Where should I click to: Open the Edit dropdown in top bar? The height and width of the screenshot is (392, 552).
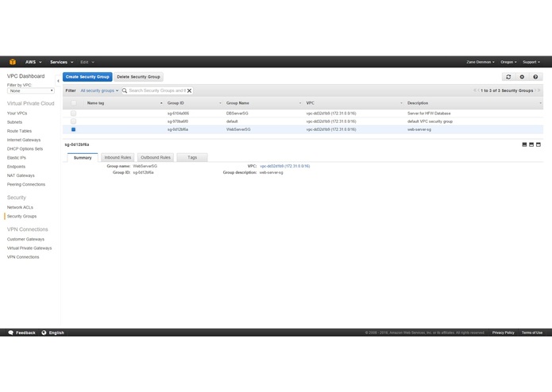click(x=87, y=62)
